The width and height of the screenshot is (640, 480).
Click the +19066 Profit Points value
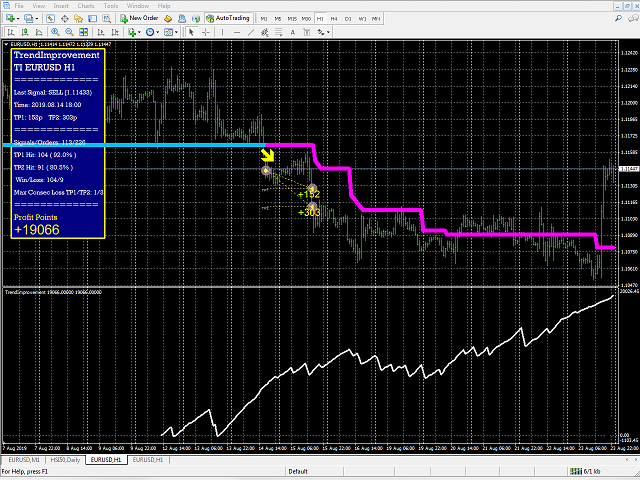coord(37,230)
